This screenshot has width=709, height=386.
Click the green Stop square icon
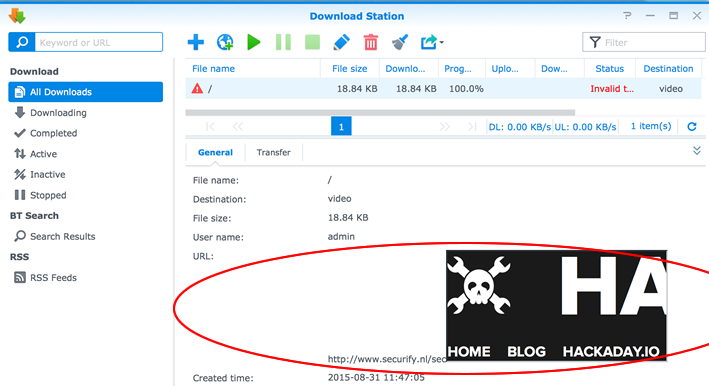tap(312, 42)
